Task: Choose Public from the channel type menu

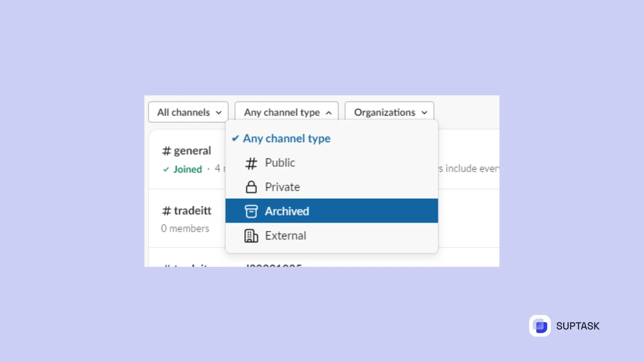Action: (x=332, y=163)
